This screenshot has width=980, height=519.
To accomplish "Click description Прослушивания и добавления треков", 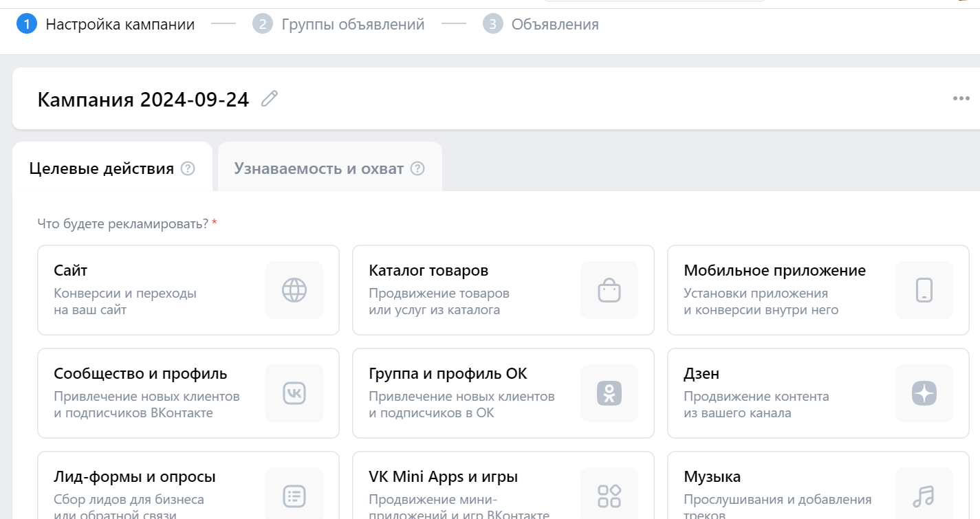I will tap(778, 507).
